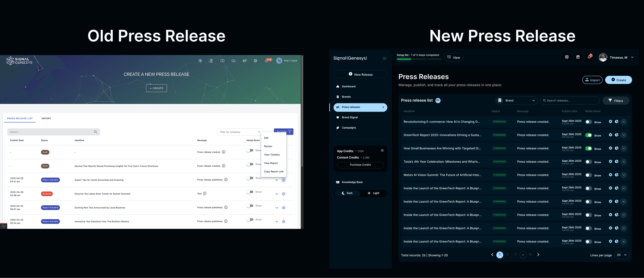Open Lines per page dropdown showing 20
This screenshot has height=278, width=644.
(x=622, y=255)
